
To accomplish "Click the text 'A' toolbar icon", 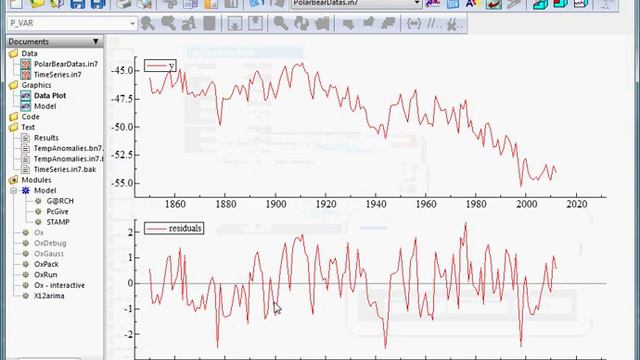I will [472, 4].
